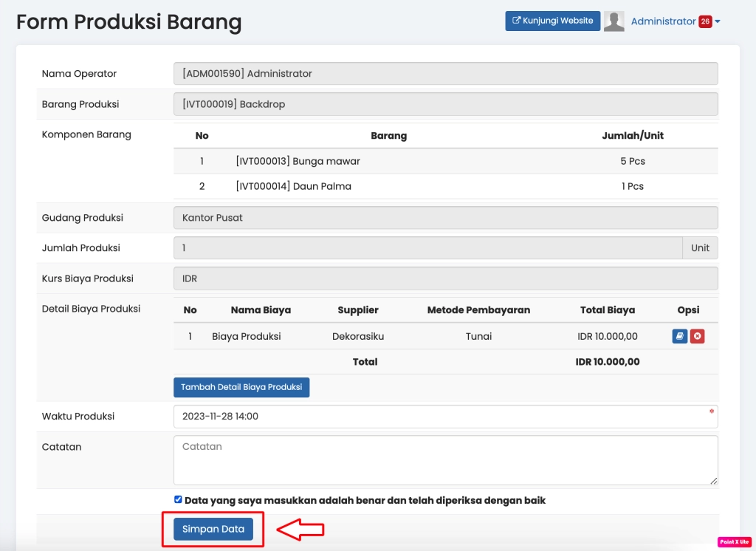The width and height of the screenshot is (756, 551).
Task: Focus the Catatan notes text area
Action: click(x=445, y=459)
